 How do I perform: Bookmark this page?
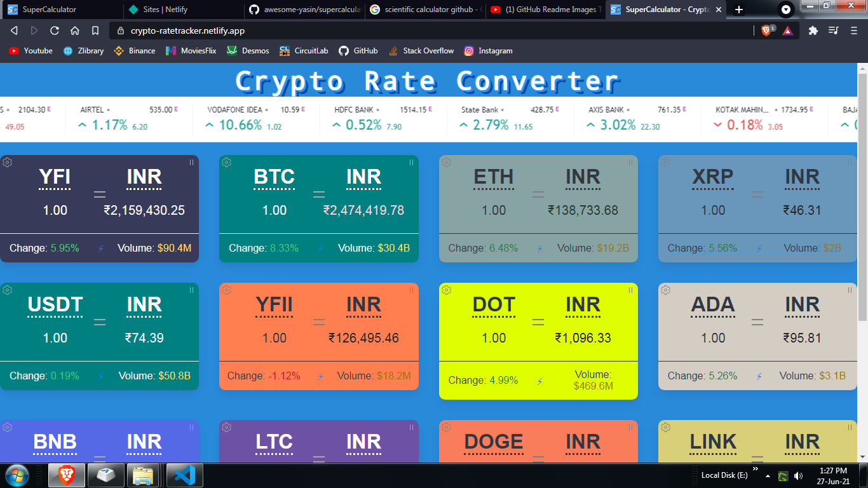tap(95, 30)
